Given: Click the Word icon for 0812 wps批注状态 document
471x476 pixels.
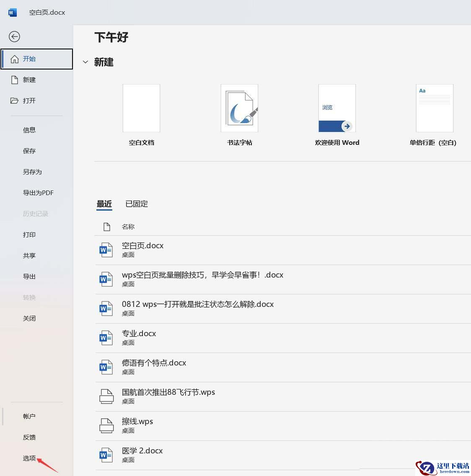Looking at the screenshot, I should pos(106,309).
